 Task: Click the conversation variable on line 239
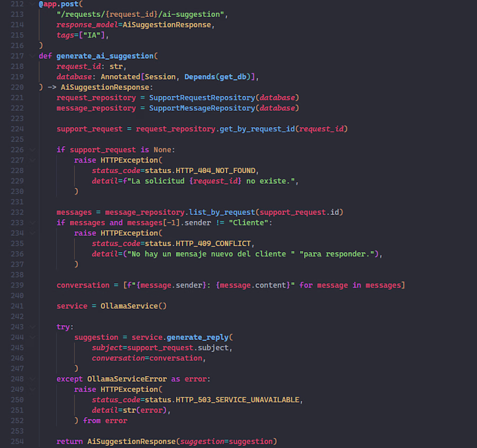[83, 285]
